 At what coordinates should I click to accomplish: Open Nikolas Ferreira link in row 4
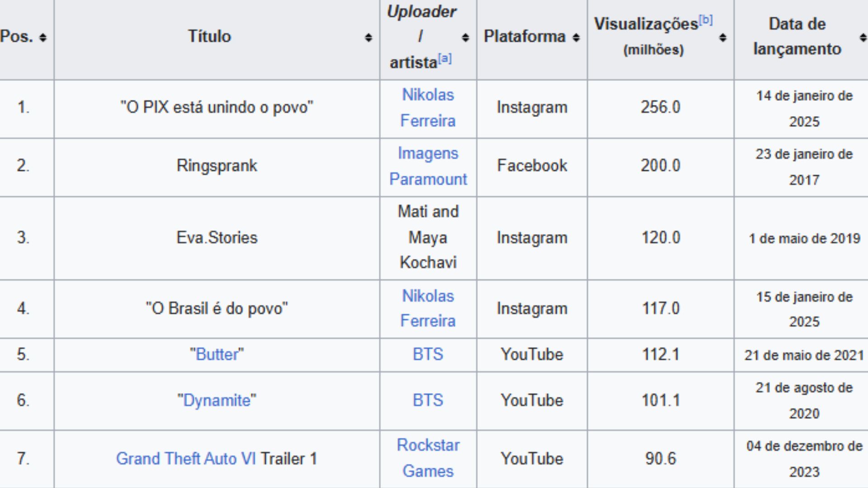pos(428,309)
